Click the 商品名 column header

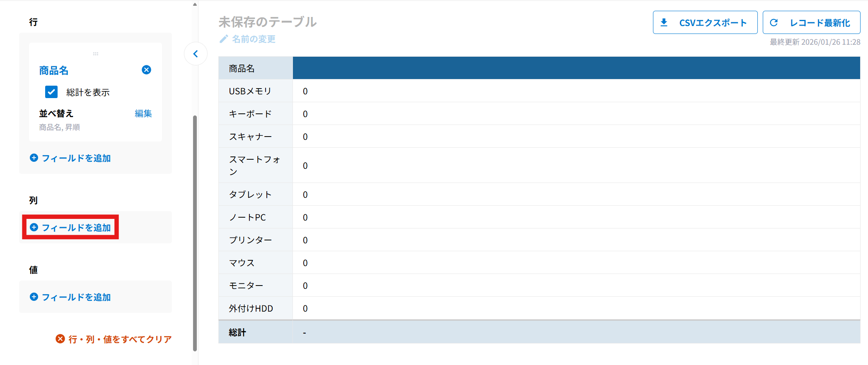[x=242, y=68]
